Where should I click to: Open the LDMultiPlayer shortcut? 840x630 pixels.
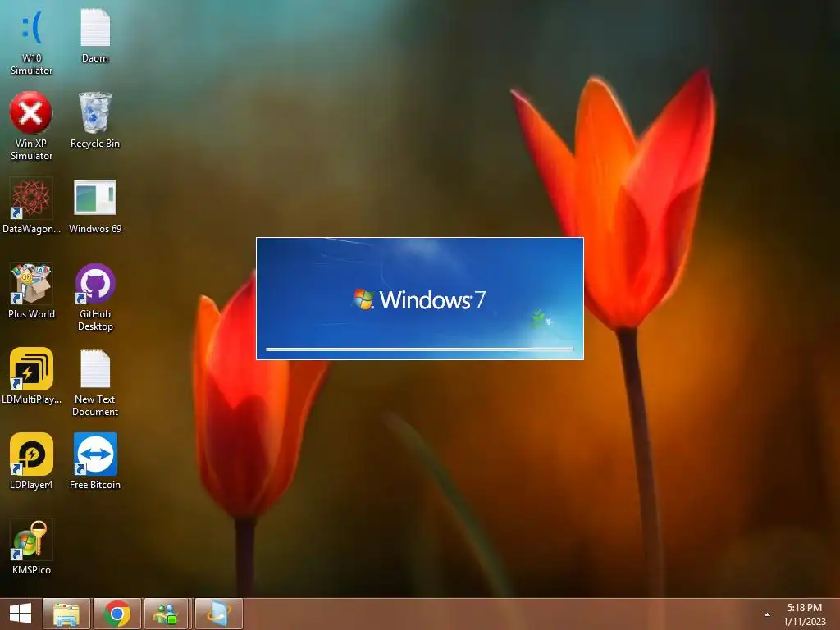(31, 376)
